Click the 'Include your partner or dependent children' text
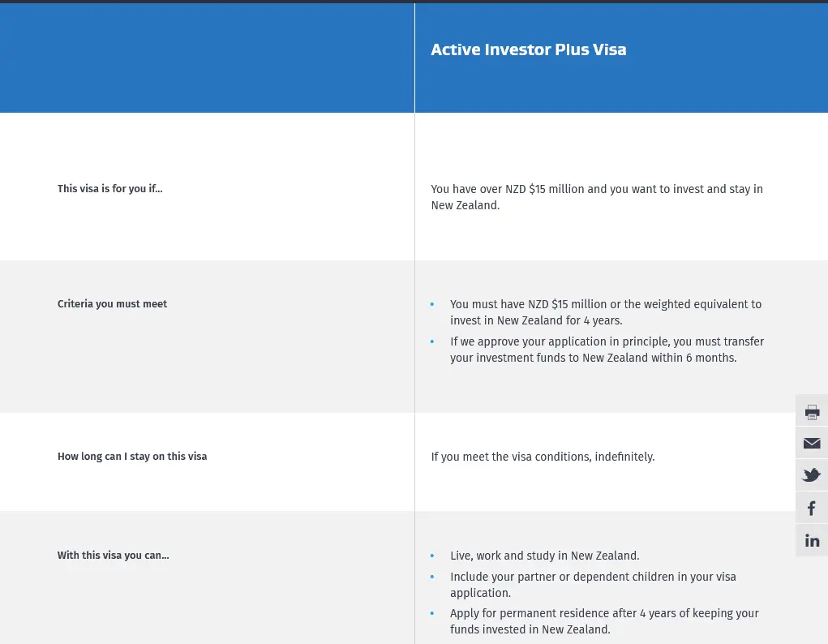Screen dimensions: 828x644 (593, 584)
